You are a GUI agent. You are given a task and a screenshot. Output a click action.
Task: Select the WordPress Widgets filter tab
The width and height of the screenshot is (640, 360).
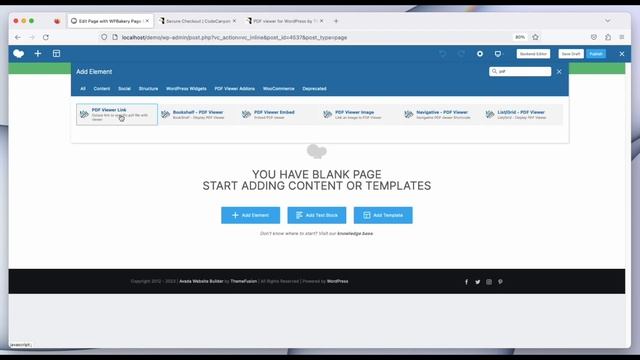click(x=186, y=89)
